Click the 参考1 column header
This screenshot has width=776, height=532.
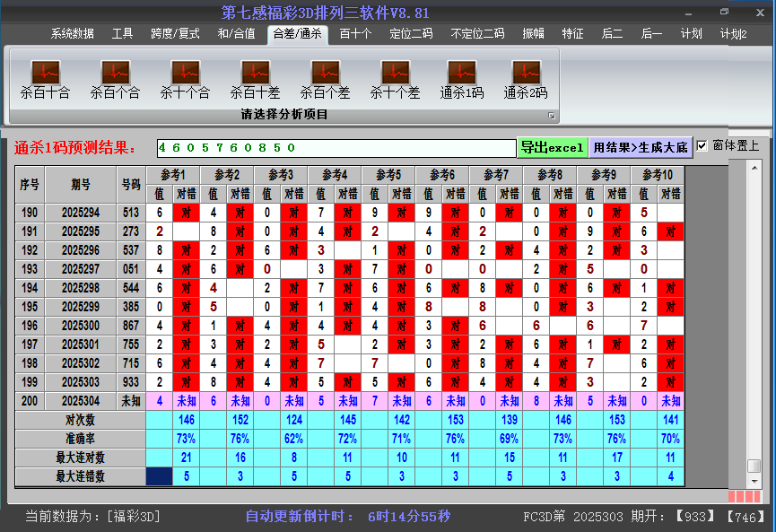(x=174, y=174)
